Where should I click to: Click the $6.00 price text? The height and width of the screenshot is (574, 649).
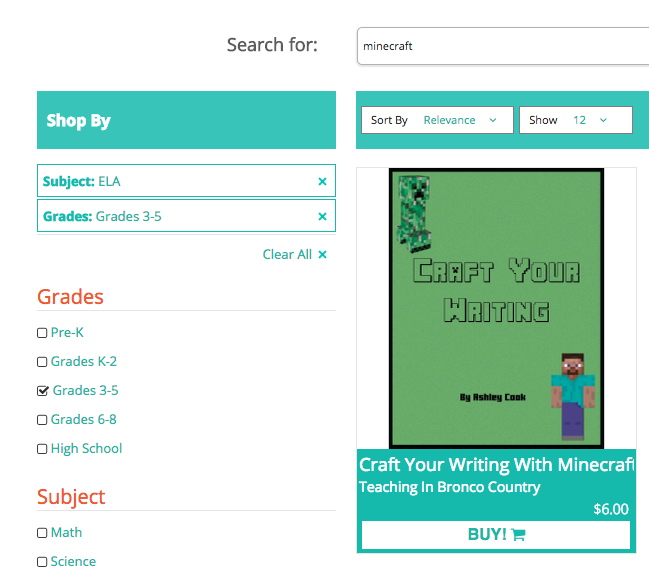(611, 509)
